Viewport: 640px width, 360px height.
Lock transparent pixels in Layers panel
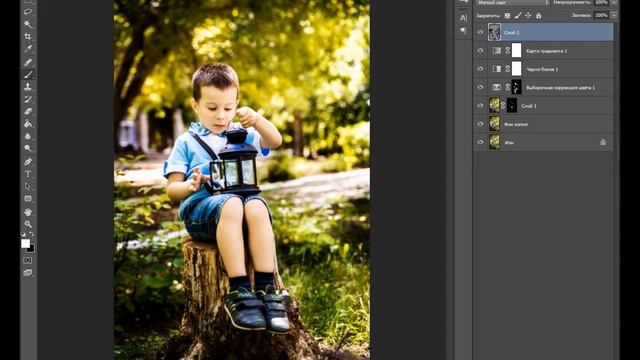point(507,16)
